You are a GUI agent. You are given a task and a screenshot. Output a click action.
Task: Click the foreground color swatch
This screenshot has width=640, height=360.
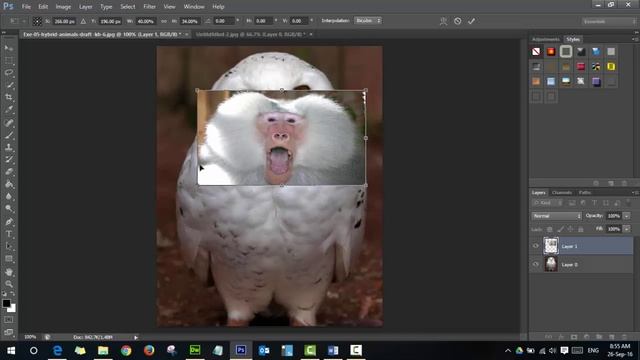tap(6, 303)
